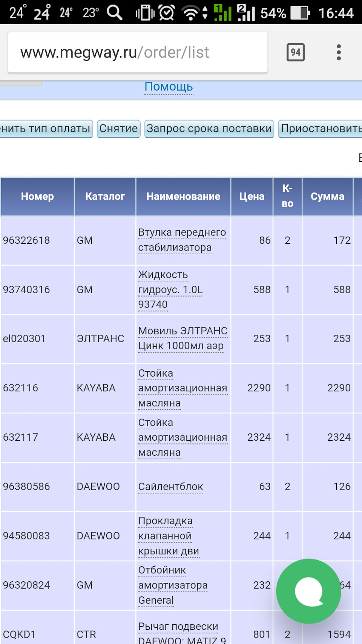The height and width of the screenshot is (644, 362).
Task: Open the Сайлентблок item link
Action: [170, 487]
